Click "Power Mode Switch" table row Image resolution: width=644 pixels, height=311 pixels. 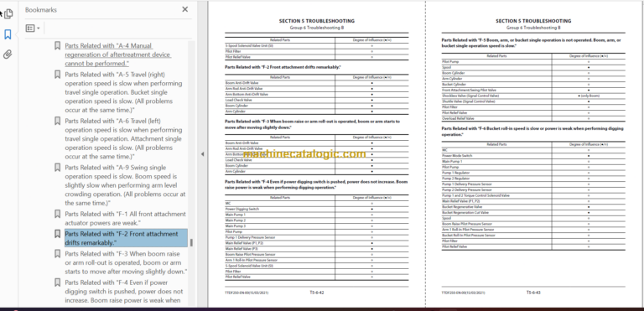click(x=533, y=156)
